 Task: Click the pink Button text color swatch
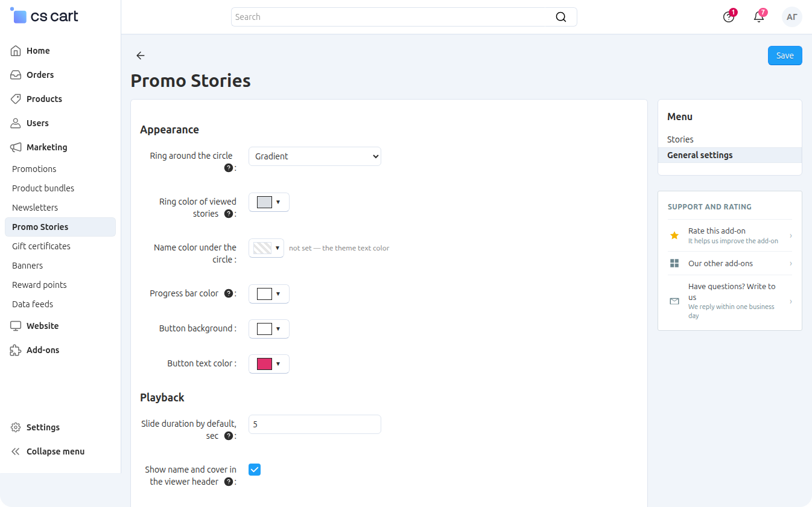pos(264,364)
